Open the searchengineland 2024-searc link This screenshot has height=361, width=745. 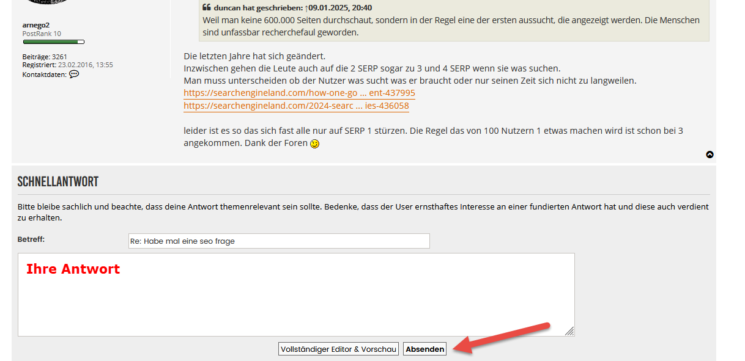click(296, 106)
